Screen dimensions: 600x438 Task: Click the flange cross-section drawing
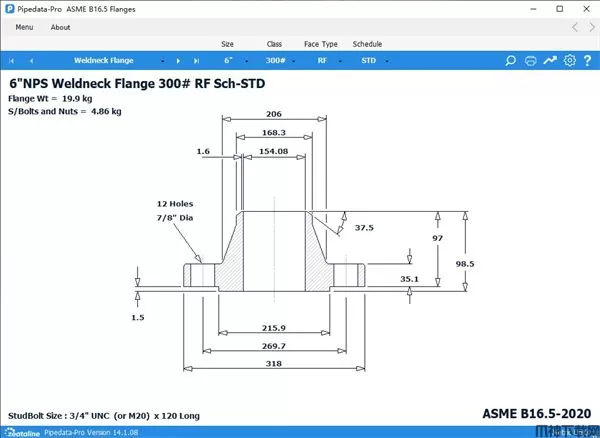(274, 251)
